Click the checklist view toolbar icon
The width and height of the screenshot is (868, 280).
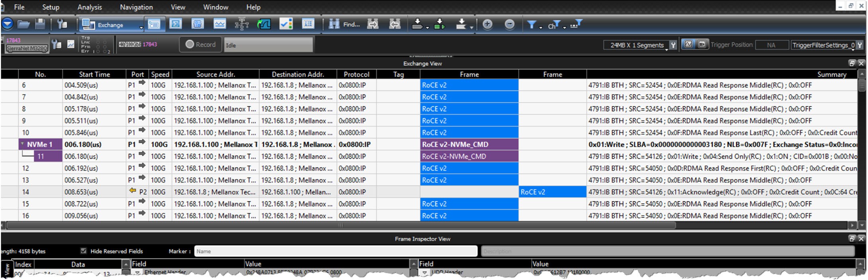click(x=286, y=24)
